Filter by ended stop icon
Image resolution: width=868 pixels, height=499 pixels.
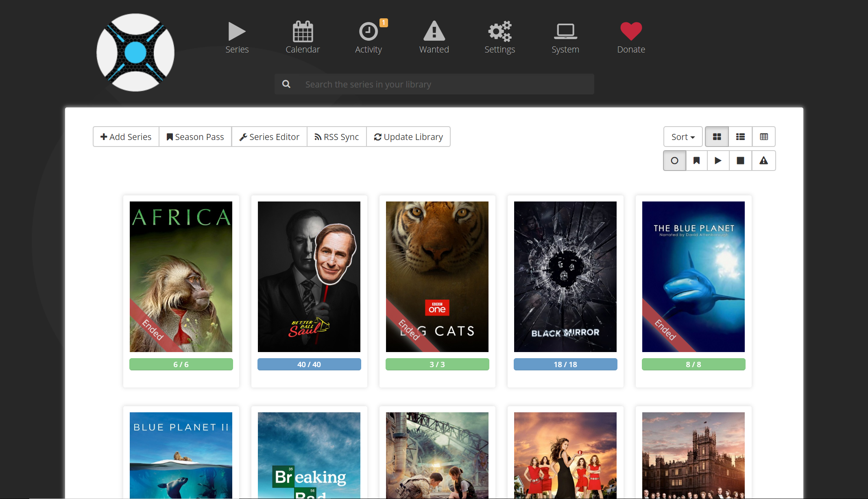click(741, 161)
